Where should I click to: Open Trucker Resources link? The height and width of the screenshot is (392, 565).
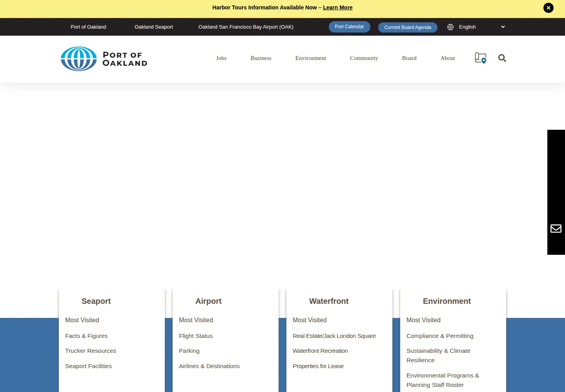pyautogui.click(x=91, y=351)
